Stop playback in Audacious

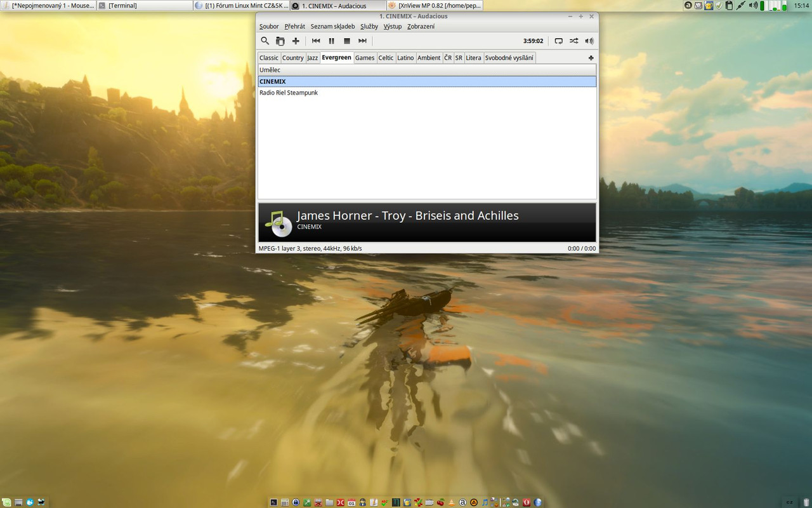[347, 41]
